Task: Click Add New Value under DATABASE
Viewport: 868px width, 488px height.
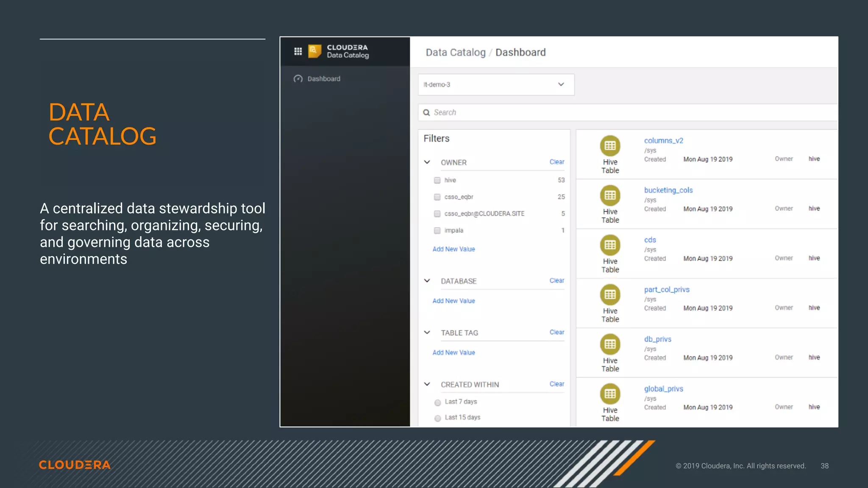Action: (x=453, y=301)
